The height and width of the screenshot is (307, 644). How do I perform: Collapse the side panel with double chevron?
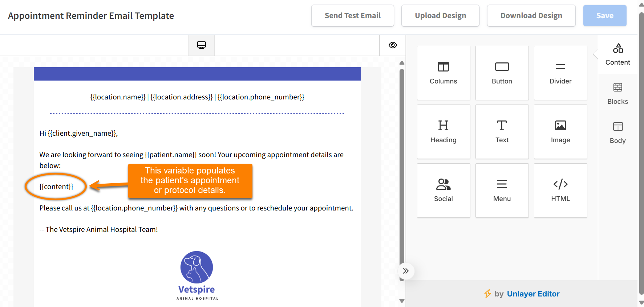406,271
